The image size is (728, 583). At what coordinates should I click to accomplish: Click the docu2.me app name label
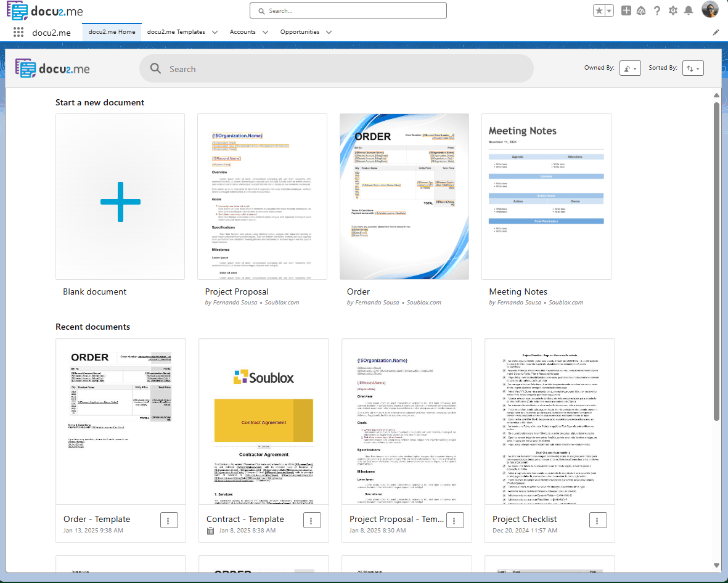[51, 33]
